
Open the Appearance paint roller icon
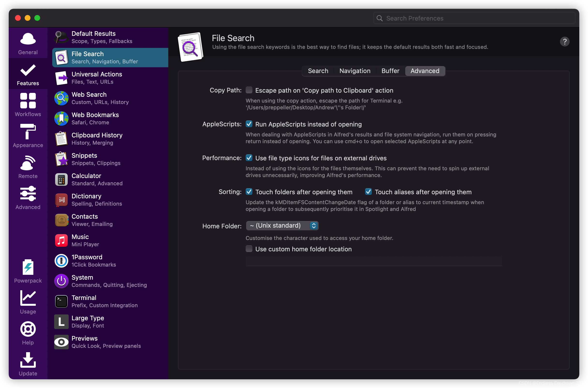(x=28, y=132)
